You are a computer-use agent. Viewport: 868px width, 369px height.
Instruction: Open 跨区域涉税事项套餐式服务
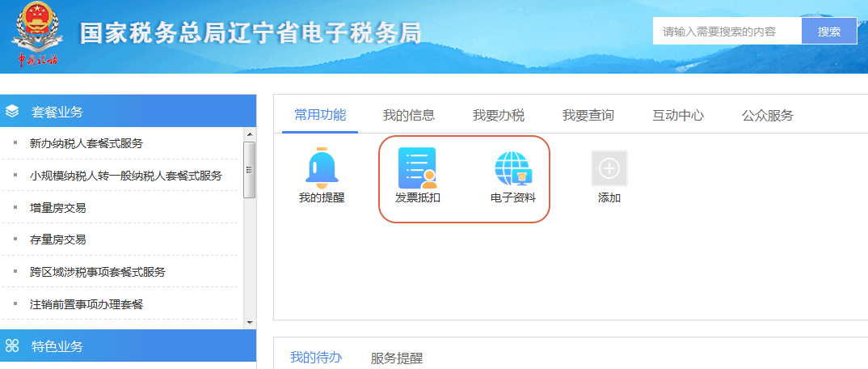click(x=98, y=272)
